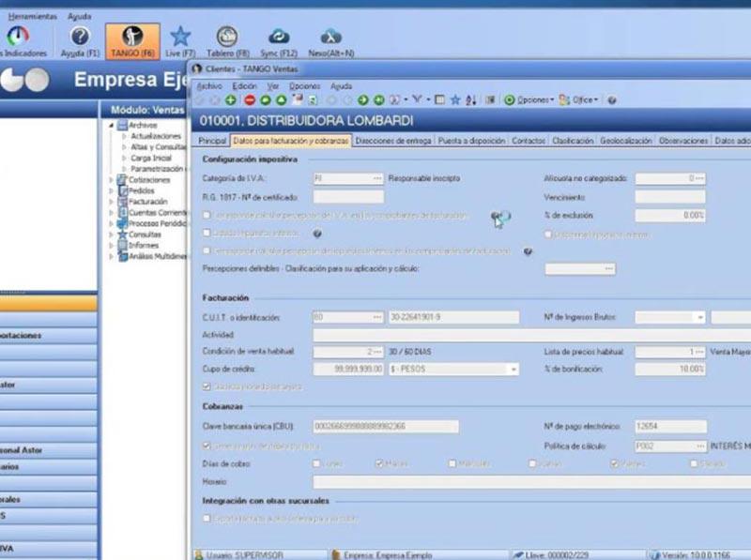Click the Clave bancaria única (CBU) field

(x=386, y=427)
